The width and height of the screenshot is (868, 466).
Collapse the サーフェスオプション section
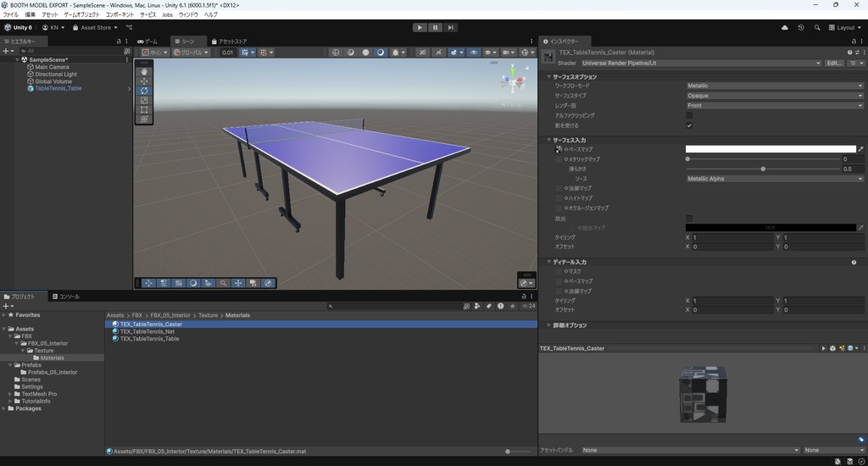coord(549,77)
